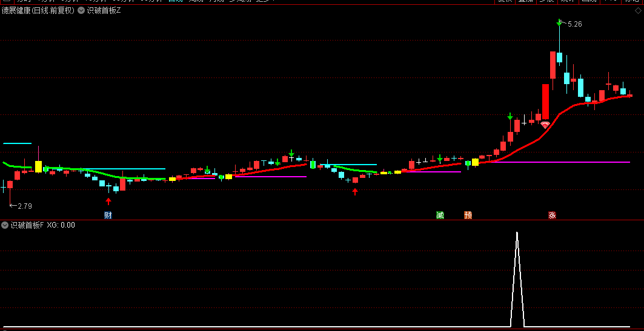Image resolution: width=644 pixels, height=331 pixels.
Task: Click the red fan signal icon under the tall red candle
Action: pyautogui.click(x=545, y=125)
